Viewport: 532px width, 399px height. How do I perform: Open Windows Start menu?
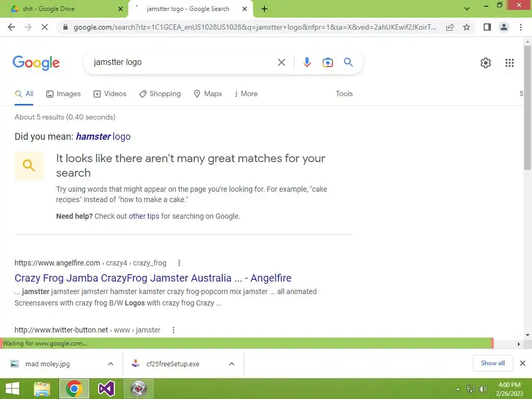[12, 389]
